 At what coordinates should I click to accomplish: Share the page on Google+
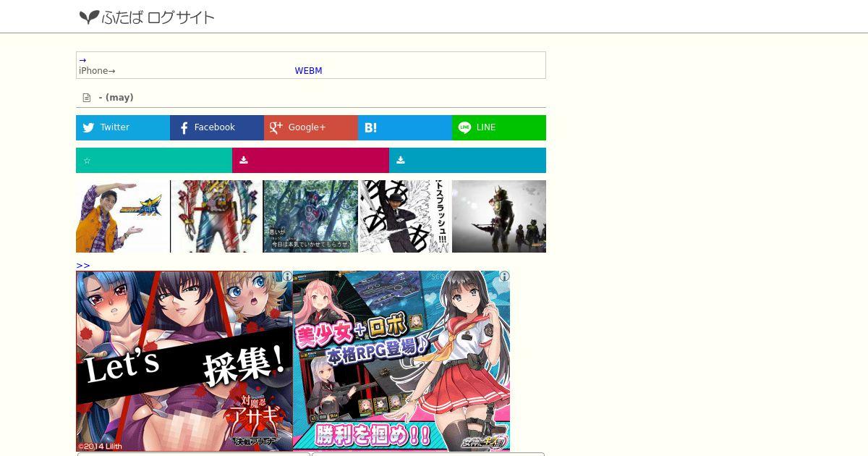[x=311, y=127]
